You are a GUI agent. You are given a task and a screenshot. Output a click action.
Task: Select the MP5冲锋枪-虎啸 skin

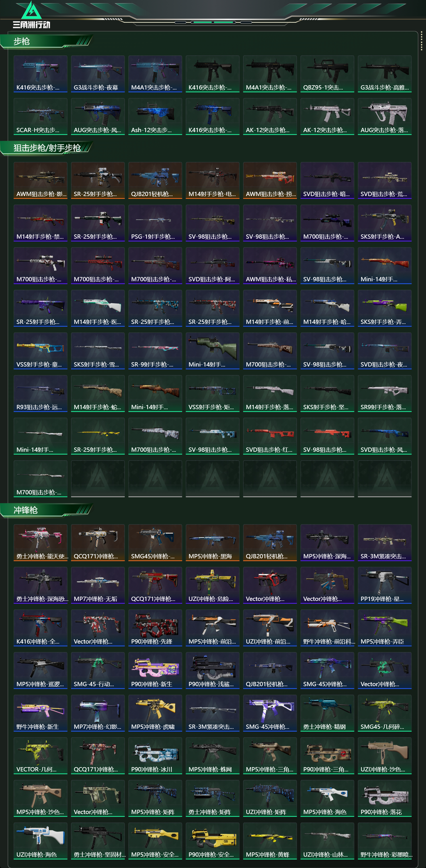155,713
